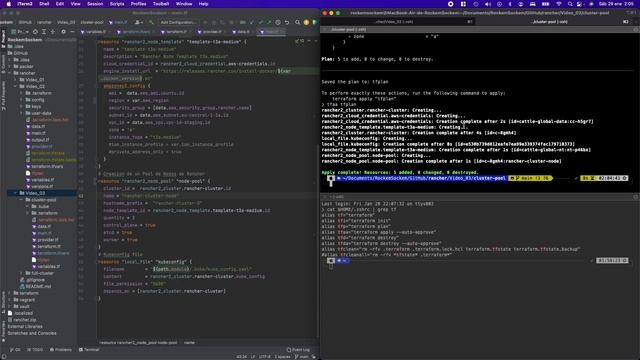
Task: Select External Libraries node
Action: [x=25, y=326]
